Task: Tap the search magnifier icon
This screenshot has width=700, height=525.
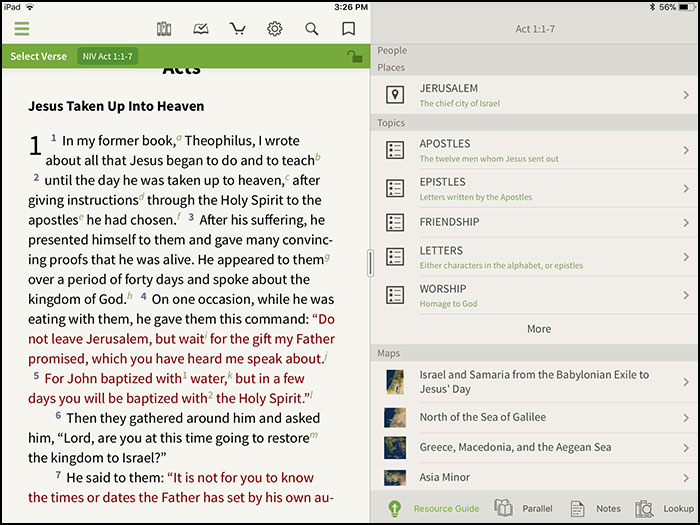Action: (312, 29)
